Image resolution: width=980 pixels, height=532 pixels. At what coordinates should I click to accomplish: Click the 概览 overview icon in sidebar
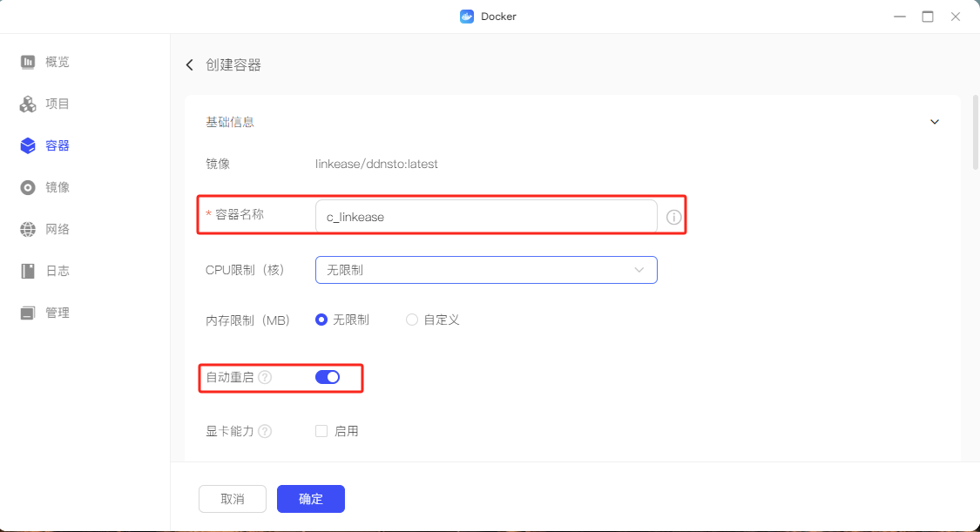pyautogui.click(x=28, y=62)
